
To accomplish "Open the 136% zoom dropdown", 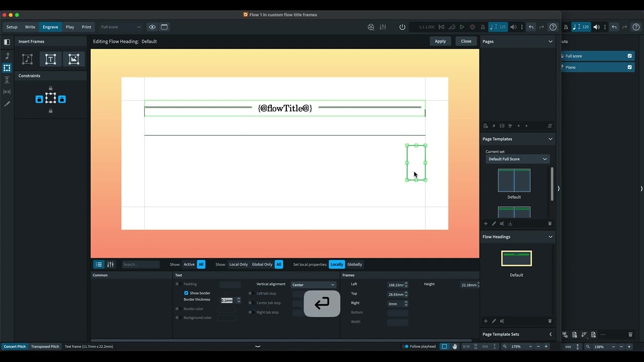I will (x=604, y=346).
